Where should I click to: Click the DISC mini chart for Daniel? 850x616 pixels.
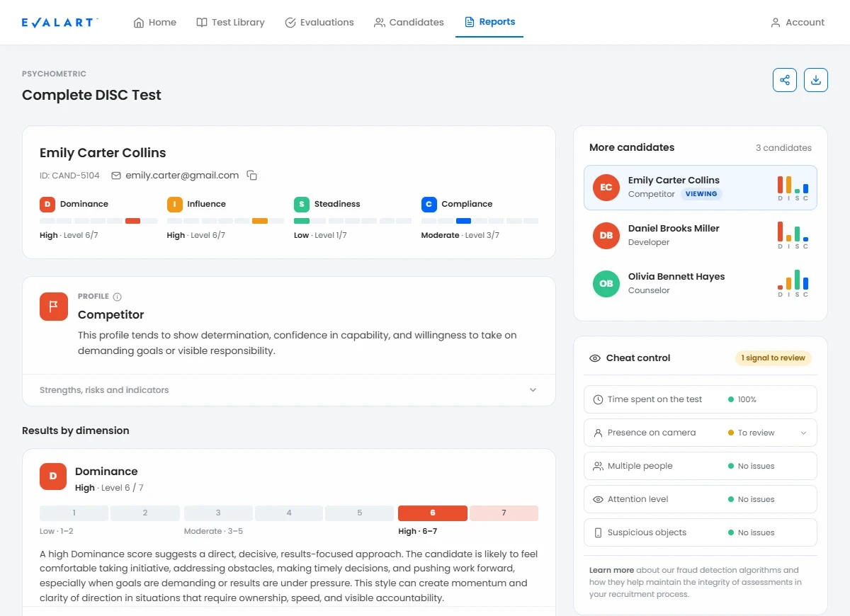(793, 235)
